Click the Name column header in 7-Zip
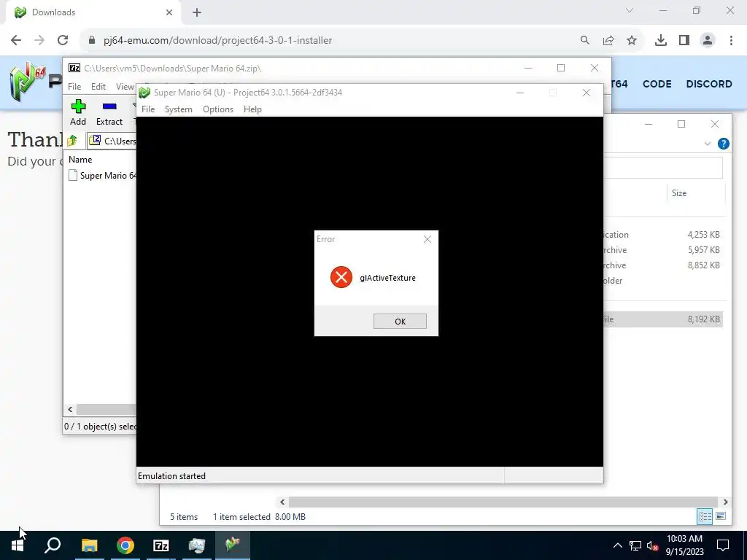The width and height of the screenshot is (747, 560). 80,160
